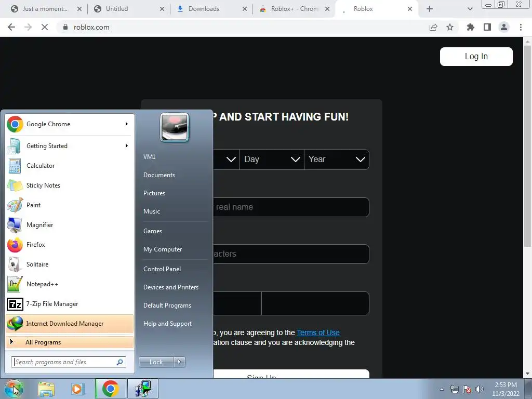Open Solitaire game
Image resolution: width=532 pixels, height=399 pixels.
pyautogui.click(x=70, y=264)
